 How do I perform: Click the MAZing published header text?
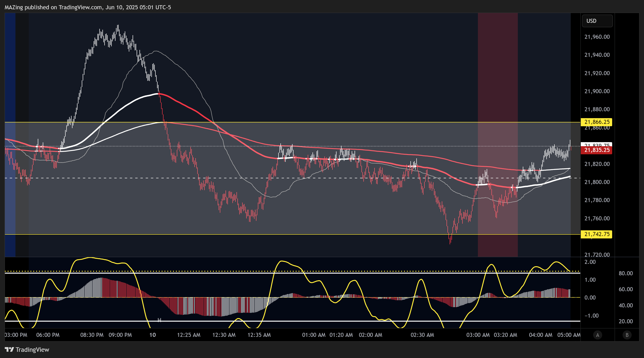point(88,7)
